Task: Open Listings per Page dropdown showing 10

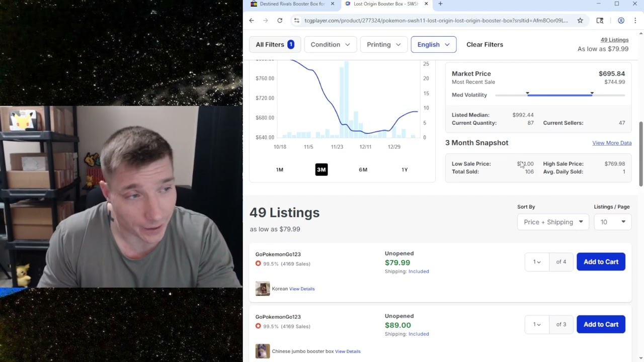Action: point(612,222)
